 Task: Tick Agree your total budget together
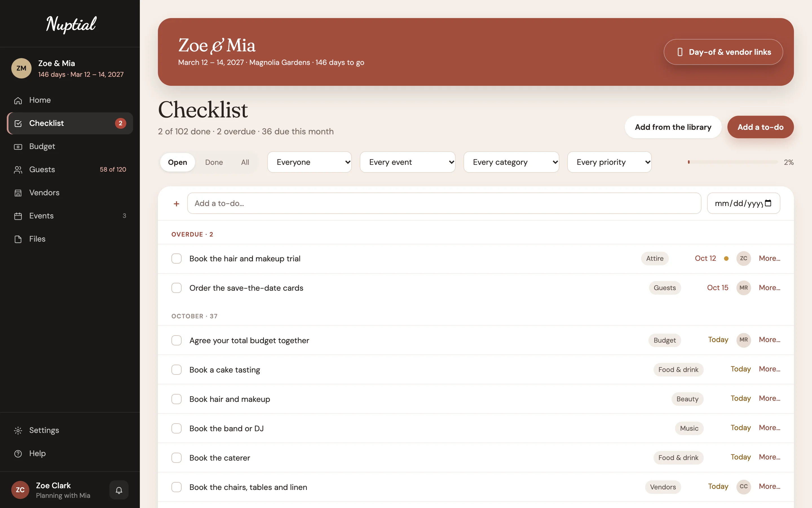pos(176,340)
